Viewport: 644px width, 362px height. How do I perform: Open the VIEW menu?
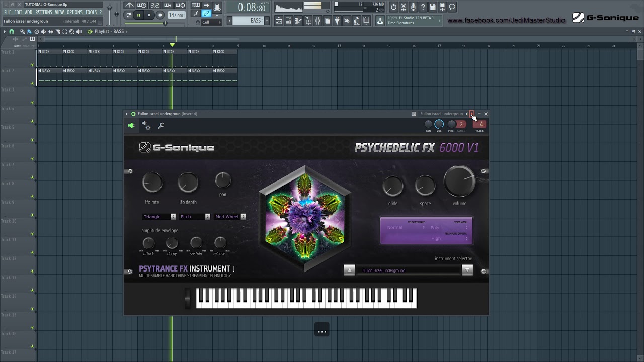59,12
